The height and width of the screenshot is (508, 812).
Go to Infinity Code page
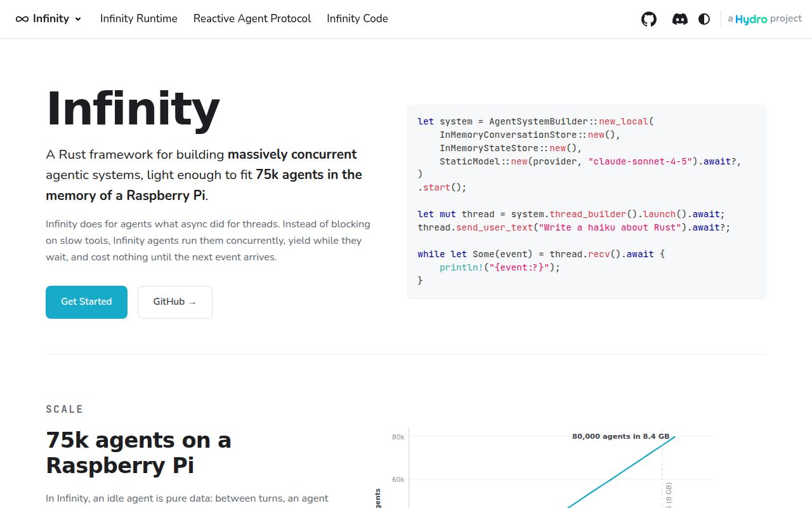pos(357,19)
